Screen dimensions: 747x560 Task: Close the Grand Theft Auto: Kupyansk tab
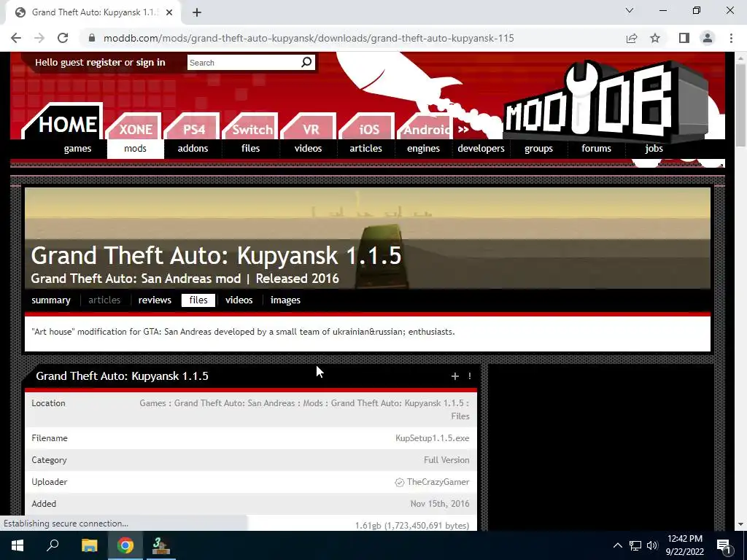[169, 12]
